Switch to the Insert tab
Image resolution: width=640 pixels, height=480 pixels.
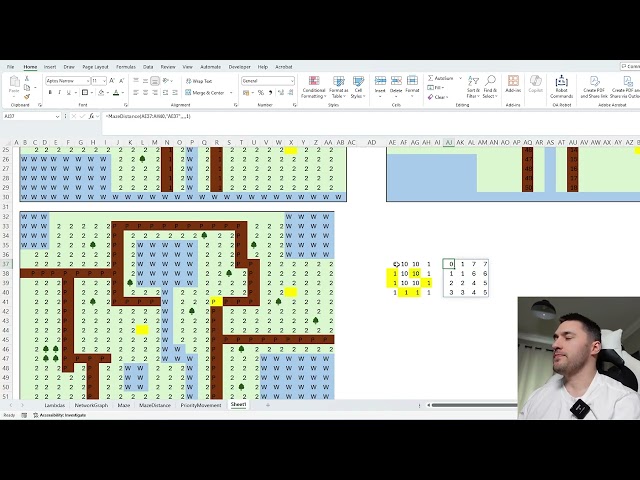pyautogui.click(x=50, y=67)
